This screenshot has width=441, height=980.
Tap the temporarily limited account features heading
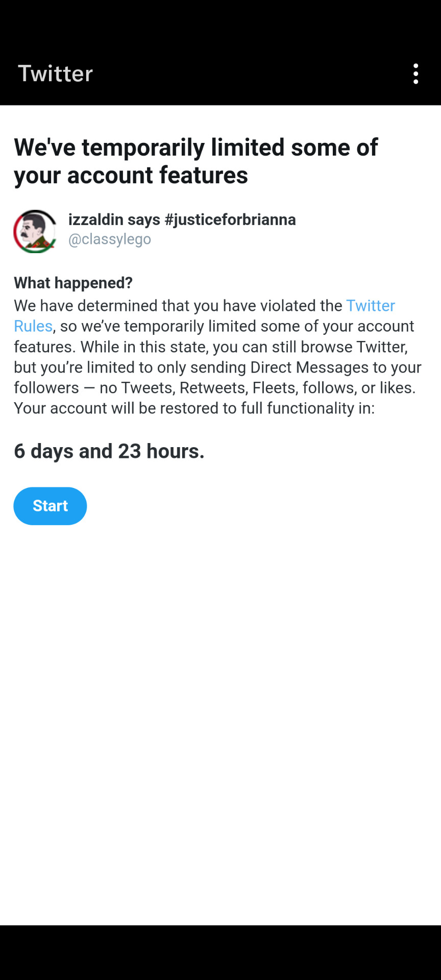[196, 161]
